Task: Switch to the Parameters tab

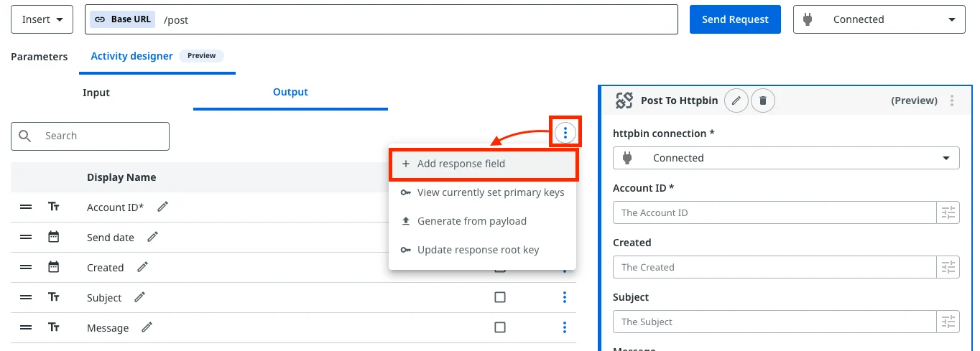Action: click(x=40, y=57)
